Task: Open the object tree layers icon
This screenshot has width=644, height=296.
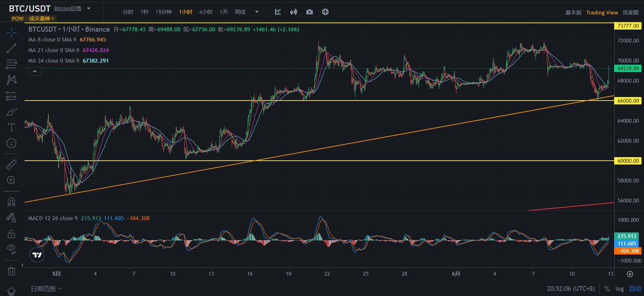Action: pyautogui.click(x=11, y=291)
